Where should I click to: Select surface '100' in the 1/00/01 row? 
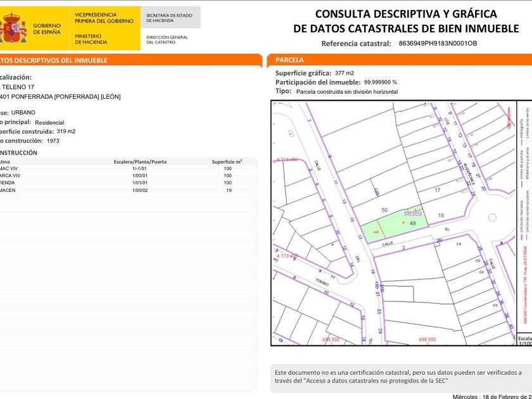227,176
